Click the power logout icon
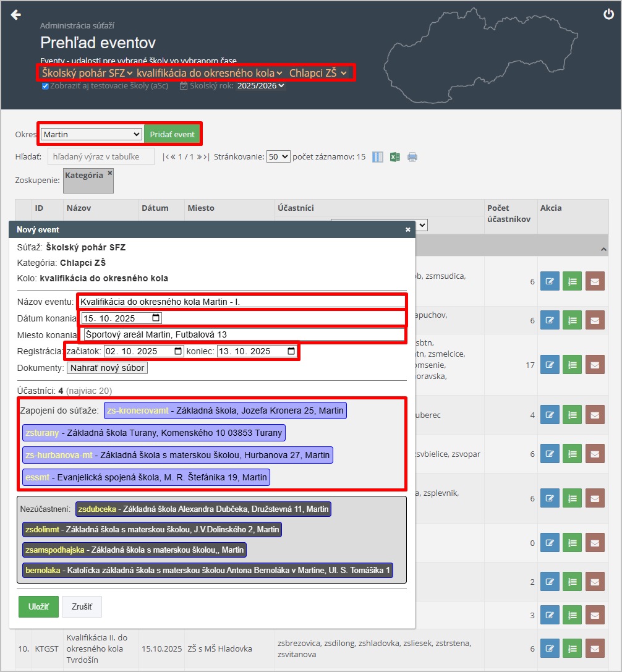This screenshot has height=672, width=622. (608, 15)
